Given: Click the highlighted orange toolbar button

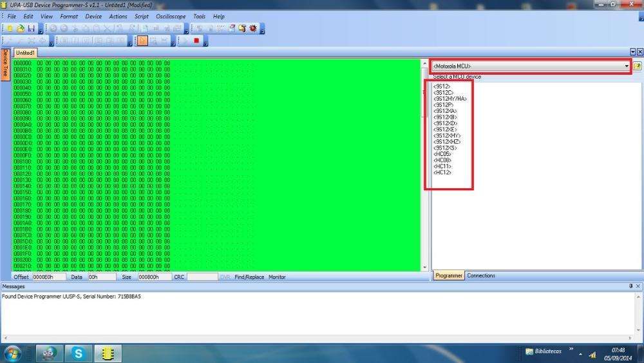Looking at the screenshot, I should [142, 41].
